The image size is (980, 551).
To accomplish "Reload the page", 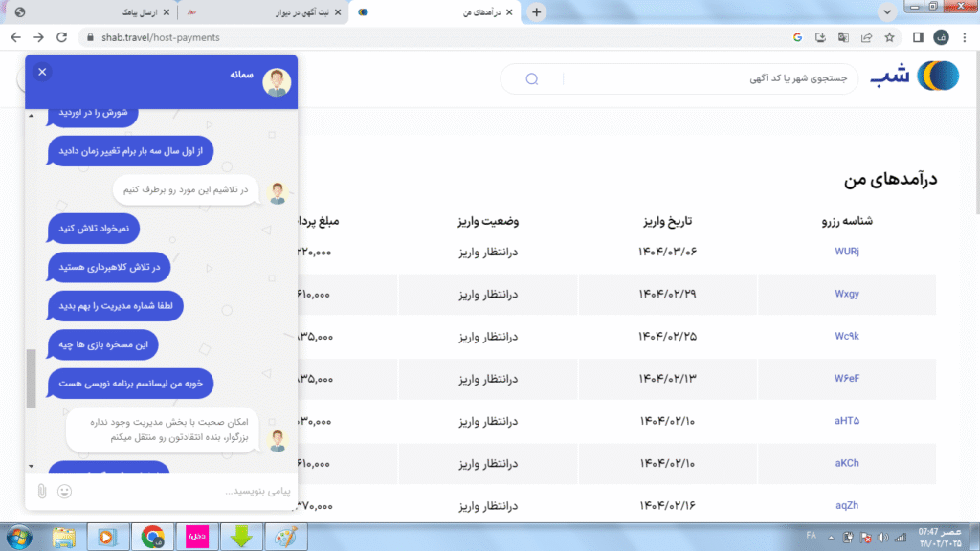I will point(64,37).
